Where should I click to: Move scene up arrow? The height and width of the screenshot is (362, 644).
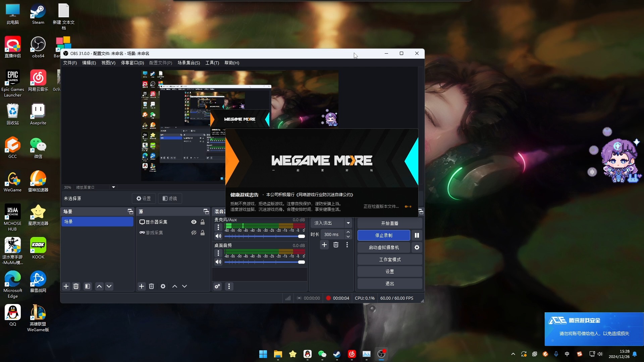tap(99, 286)
